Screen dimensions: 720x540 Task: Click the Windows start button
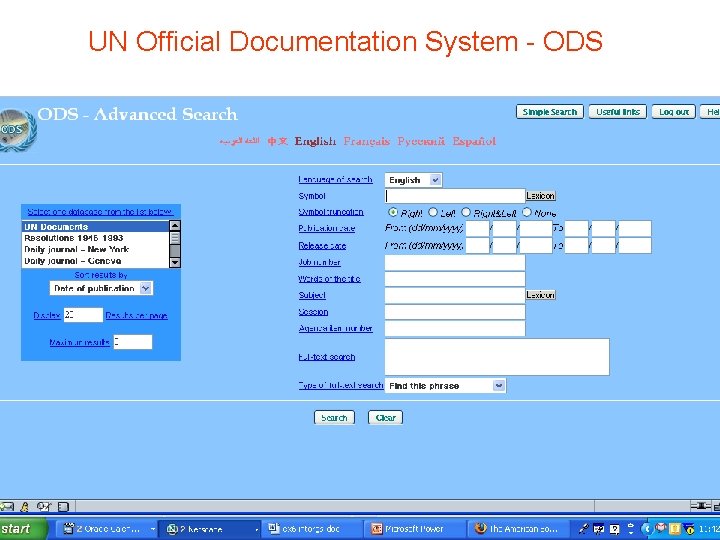[x=23, y=529]
